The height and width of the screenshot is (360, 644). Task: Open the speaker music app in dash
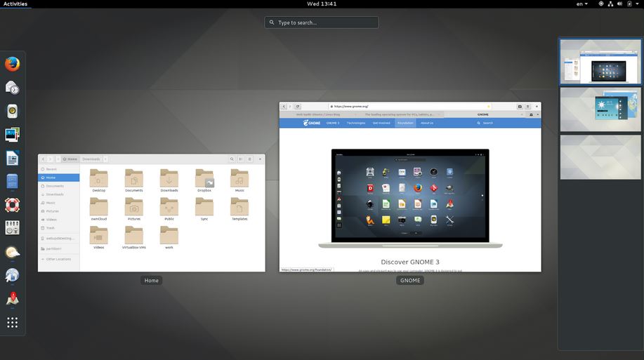(13, 112)
